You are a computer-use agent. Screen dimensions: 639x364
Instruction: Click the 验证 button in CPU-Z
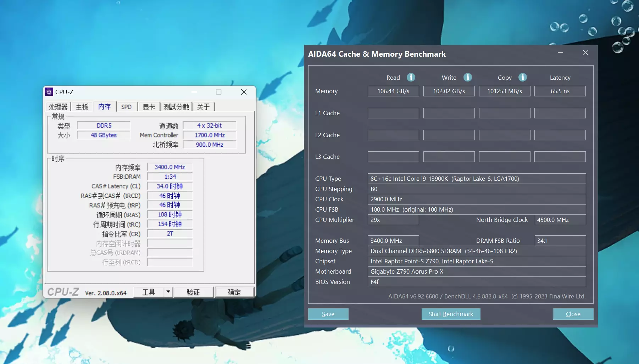click(193, 292)
